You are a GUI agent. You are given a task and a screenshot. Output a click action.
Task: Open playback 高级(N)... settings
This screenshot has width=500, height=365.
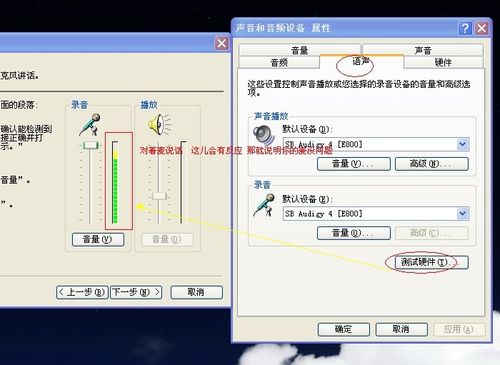click(x=432, y=164)
